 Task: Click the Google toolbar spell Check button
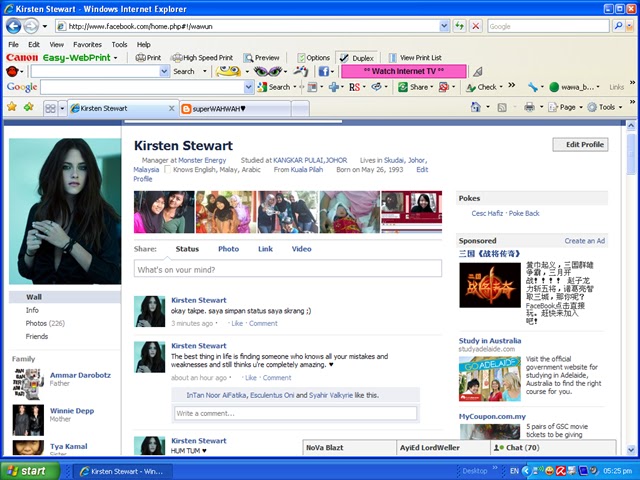click(482, 87)
